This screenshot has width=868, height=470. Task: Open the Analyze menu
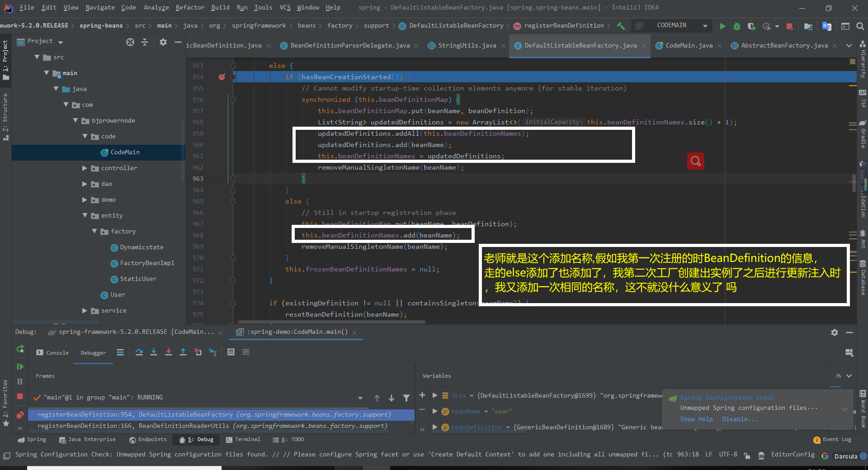(x=156, y=7)
